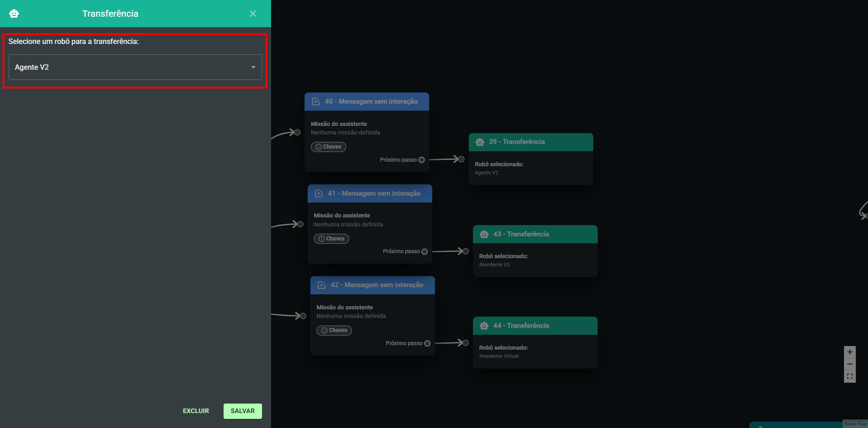
Task: Click the message icon on node 41
Action: pos(319,193)
